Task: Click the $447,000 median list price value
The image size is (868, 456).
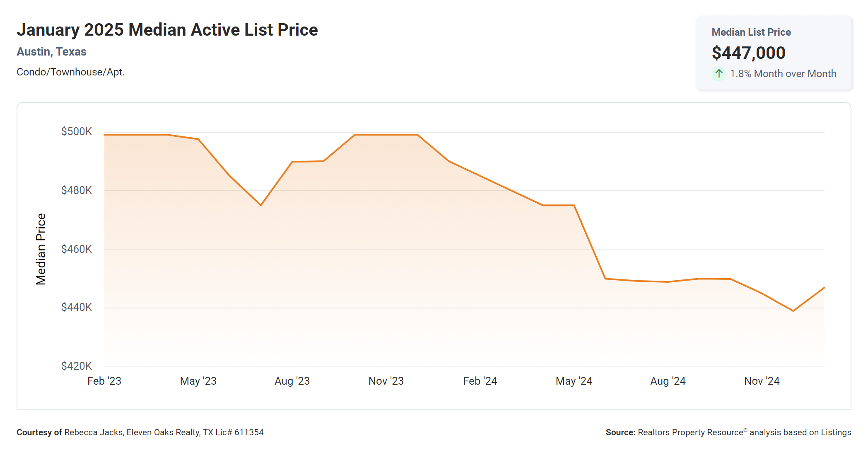Action: tap(748, 53)
